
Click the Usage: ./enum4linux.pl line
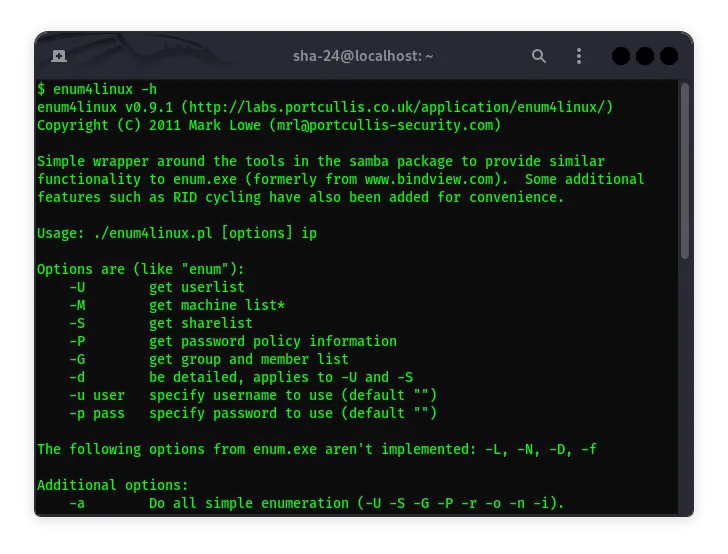tap(177, 233)
